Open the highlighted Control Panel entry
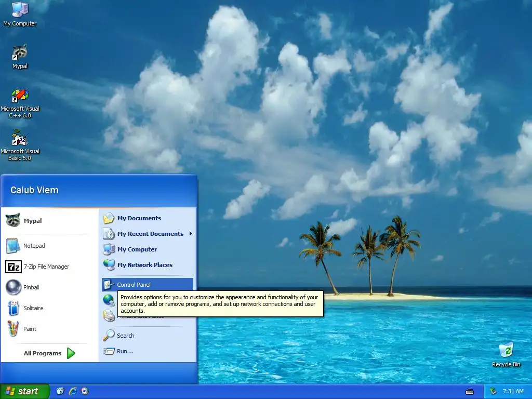 (148, 285)
